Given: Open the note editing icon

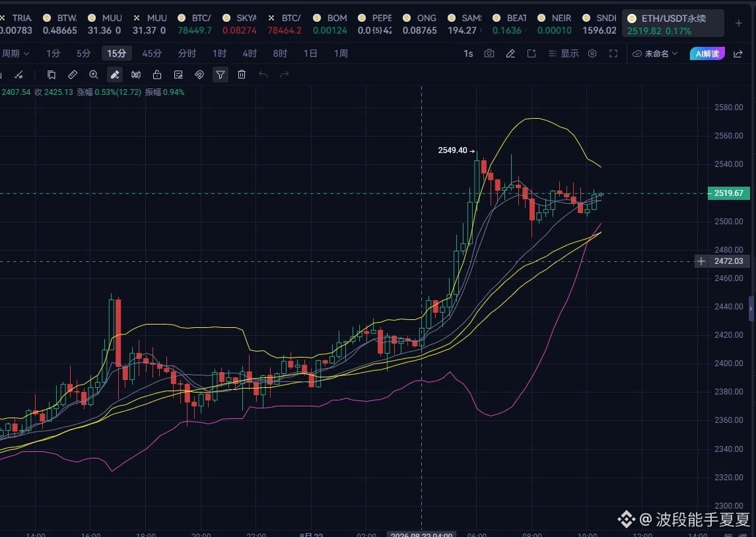Looking at the screenshot, I should pyautogui.click(x=178, y=75).
